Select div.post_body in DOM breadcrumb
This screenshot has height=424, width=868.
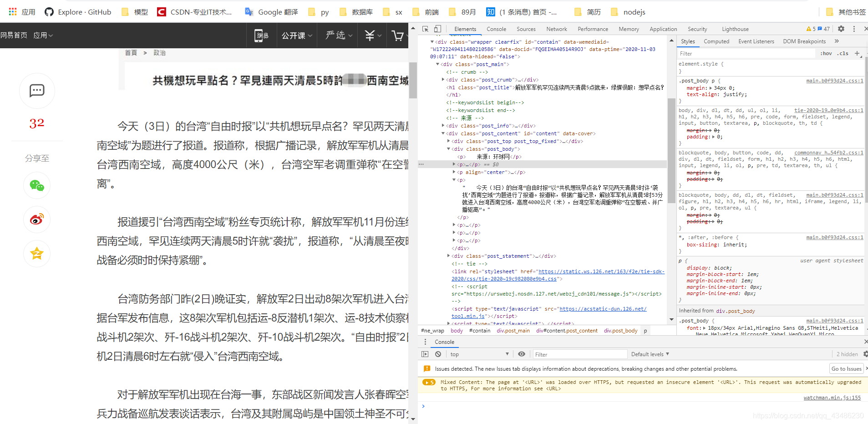click(620, 331)
